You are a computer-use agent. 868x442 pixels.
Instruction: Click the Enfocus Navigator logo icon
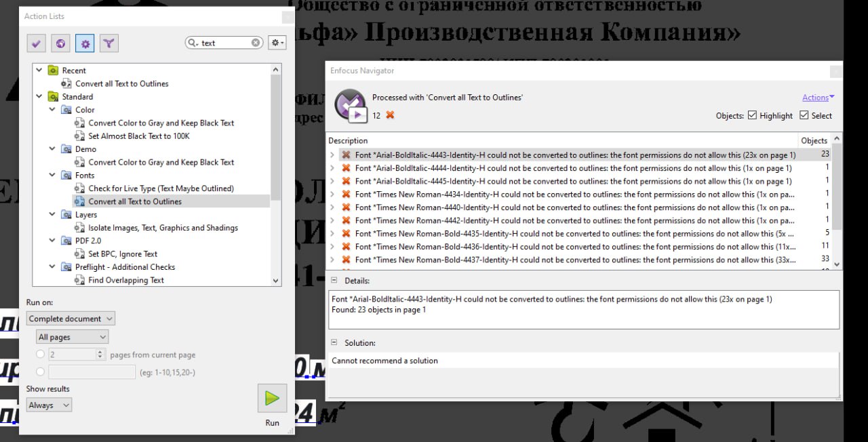tap(351, 105)
